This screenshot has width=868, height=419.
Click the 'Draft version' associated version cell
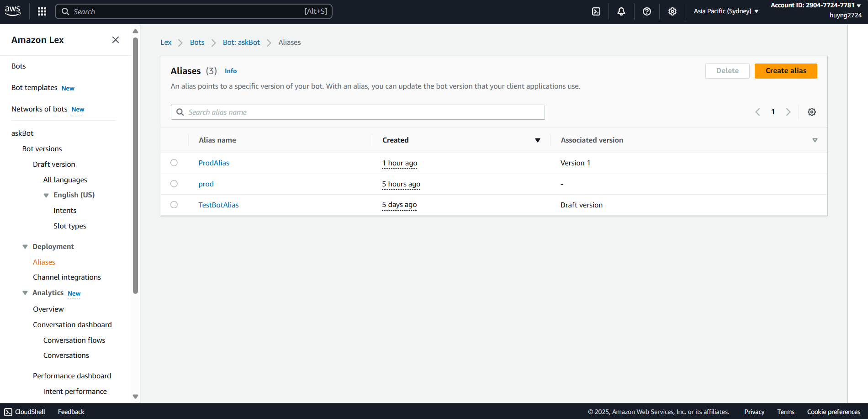(582, 205)
